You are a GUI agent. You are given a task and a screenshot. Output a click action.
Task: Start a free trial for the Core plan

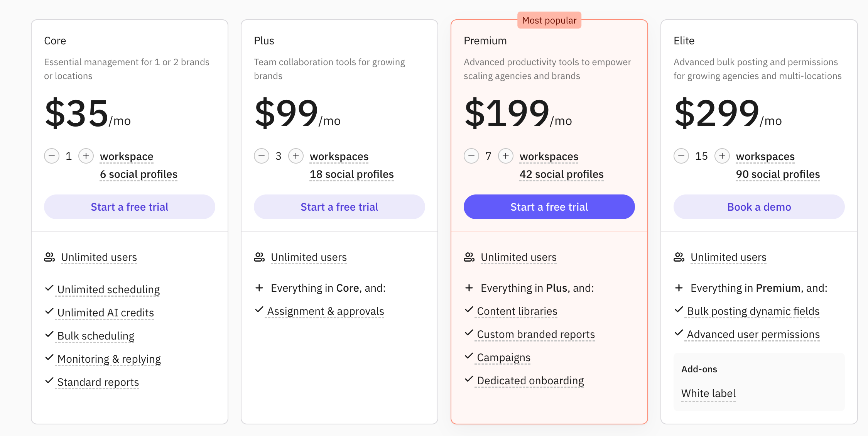point(130,207)
